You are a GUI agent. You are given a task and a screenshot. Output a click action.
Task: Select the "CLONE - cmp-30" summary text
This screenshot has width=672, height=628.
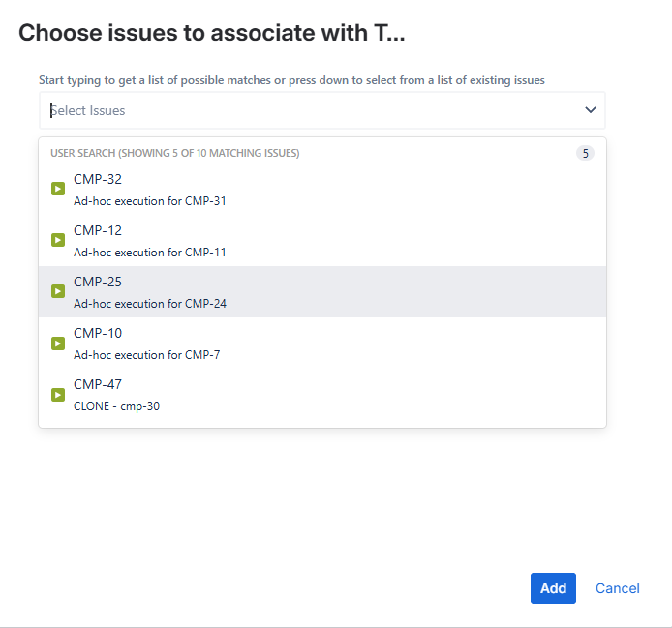point(117,406)
